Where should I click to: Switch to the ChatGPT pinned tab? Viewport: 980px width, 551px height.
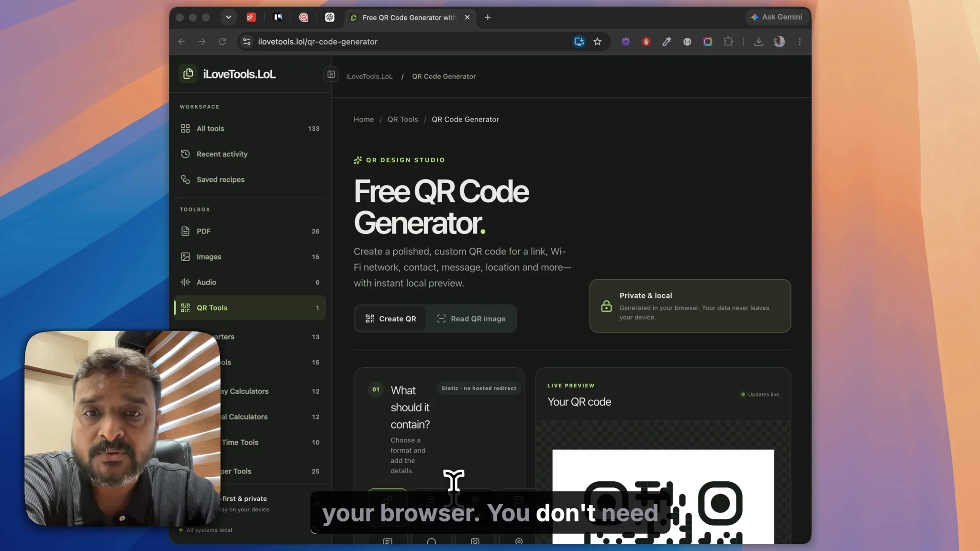coord(330,17)
